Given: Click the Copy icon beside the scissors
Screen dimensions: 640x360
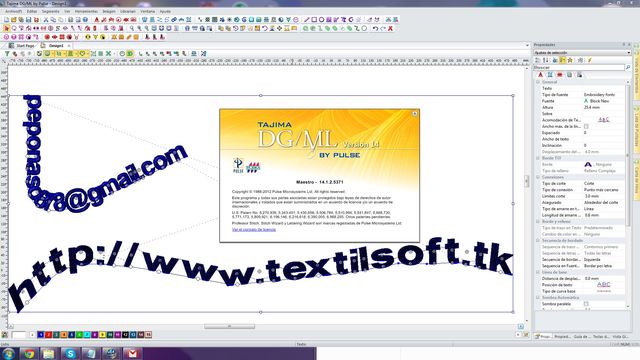Looking at the screenshot, I should pos(53,20).
